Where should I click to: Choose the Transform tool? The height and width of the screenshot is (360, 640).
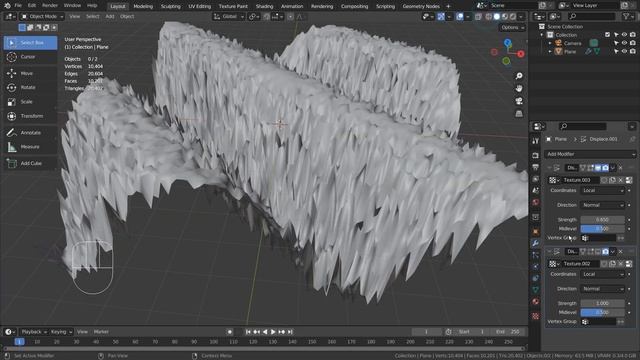pyautogui.click(x=30, y=116)
